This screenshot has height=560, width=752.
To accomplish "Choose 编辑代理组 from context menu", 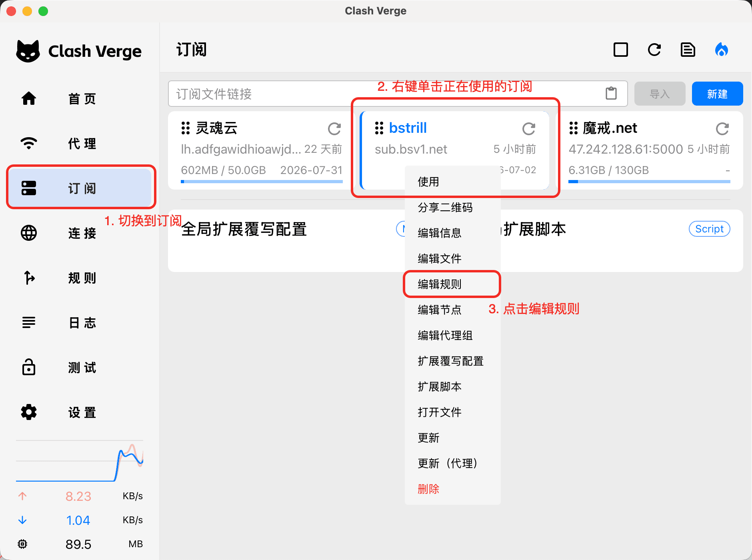I will (453, 335).
